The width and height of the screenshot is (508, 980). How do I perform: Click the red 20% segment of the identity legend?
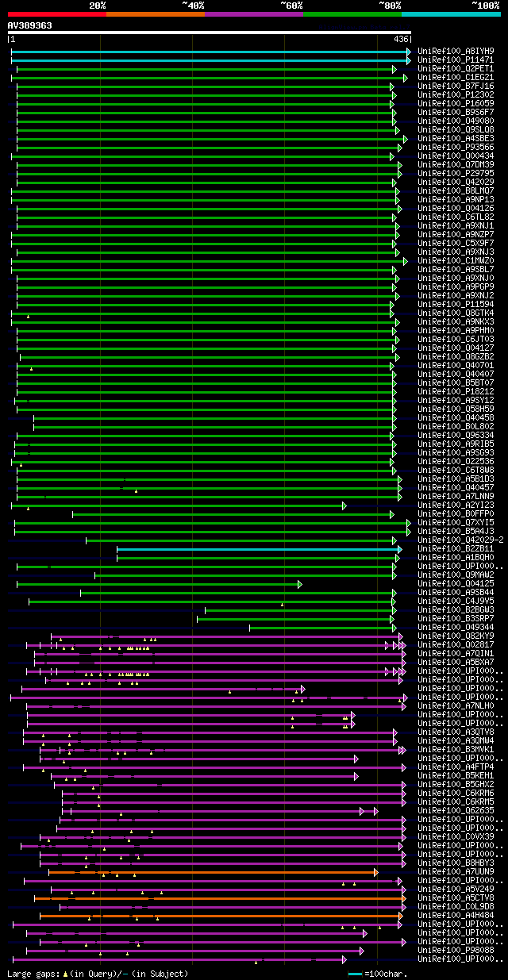point(57,13)
